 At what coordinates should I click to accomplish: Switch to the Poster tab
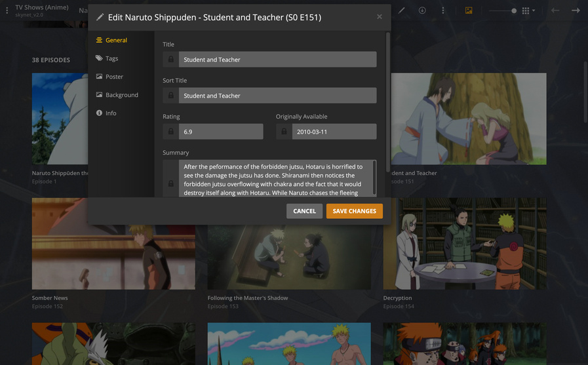(109, 77)
